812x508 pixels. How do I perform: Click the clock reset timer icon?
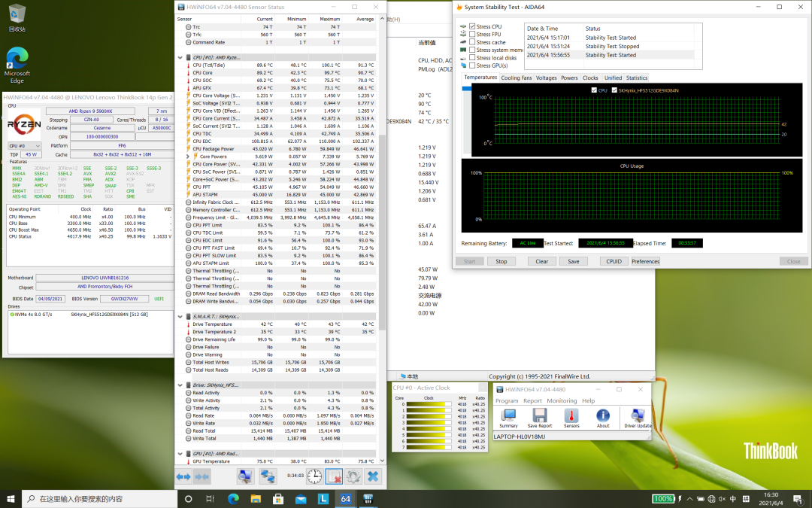click(314, 476)
